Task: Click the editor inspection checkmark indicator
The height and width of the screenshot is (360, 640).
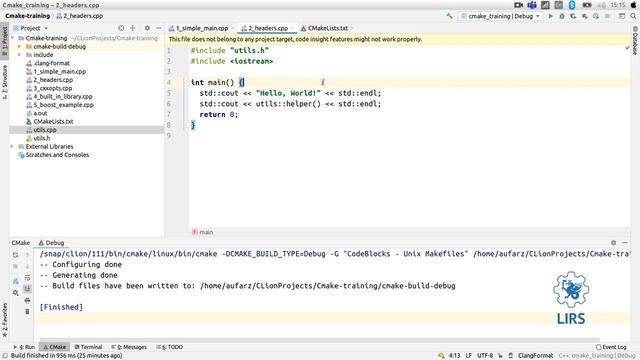Action: point(627,48)
